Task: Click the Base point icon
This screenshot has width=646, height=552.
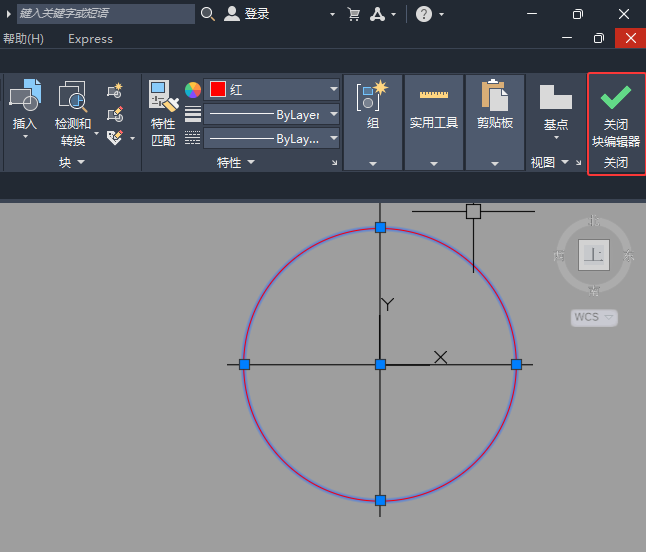Action: point(556,97)
